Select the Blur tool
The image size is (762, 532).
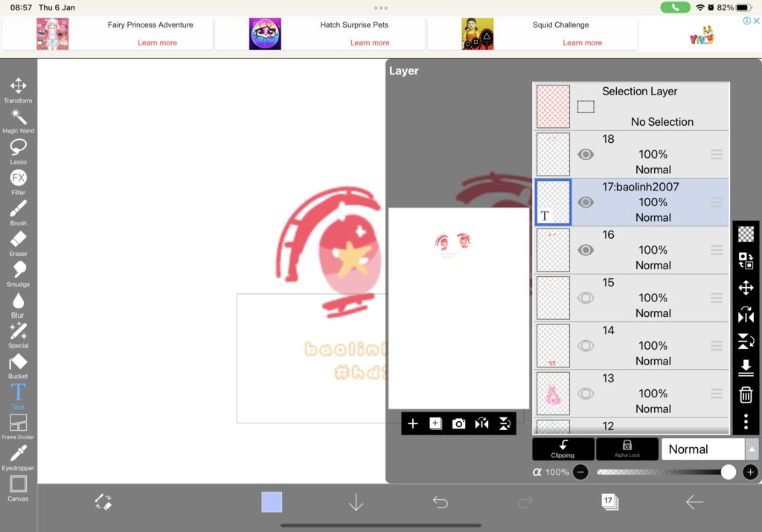click(18, 304)
